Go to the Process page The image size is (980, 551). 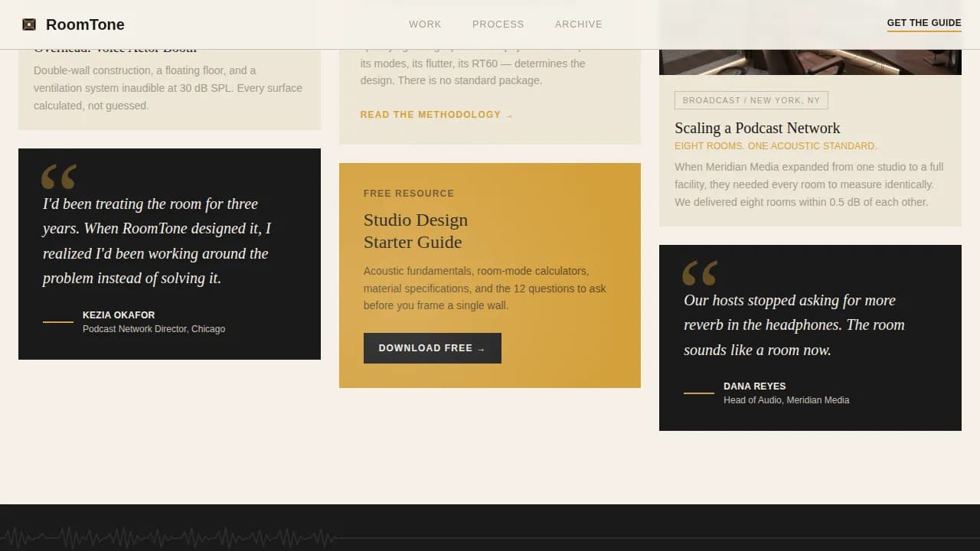pos(498,24)
